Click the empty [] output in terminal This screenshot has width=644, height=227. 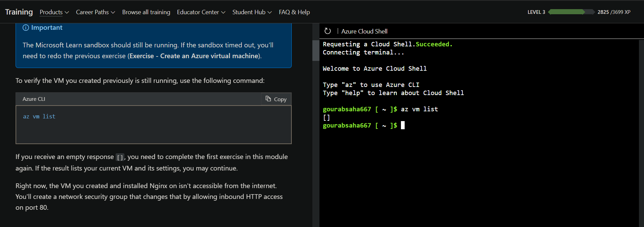pyautogui.click(x=327, y=117)
